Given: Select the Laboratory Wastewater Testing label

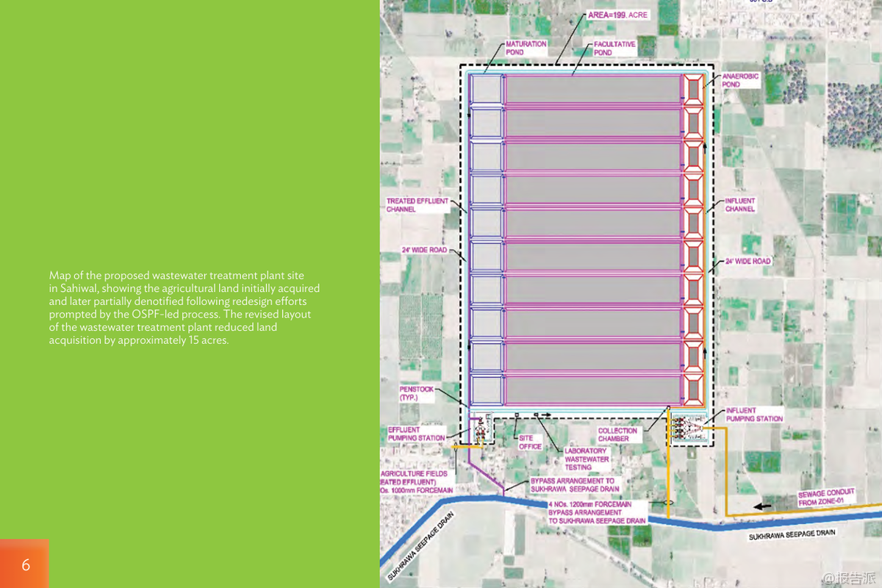Looking at the screenshot, I should coord(586,459).
